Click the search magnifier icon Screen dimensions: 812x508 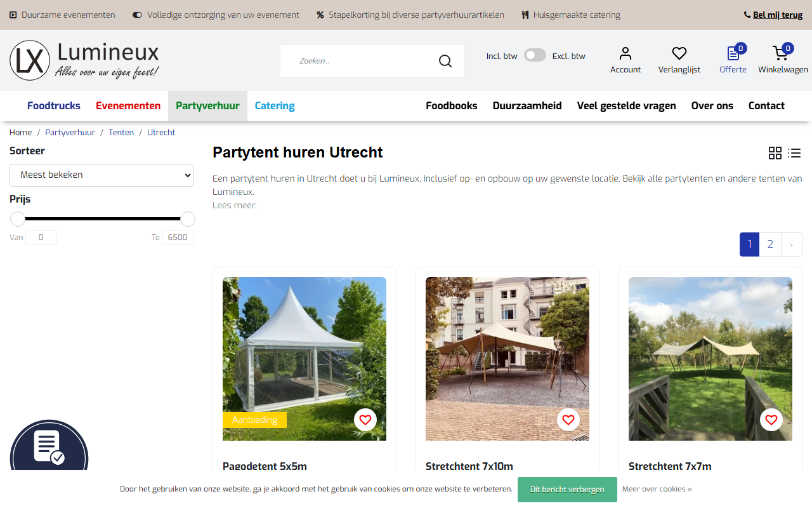pos(445,61)
